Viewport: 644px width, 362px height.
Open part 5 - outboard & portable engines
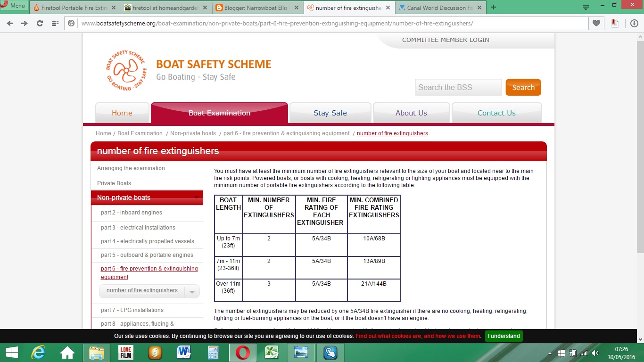pos(147,255)
